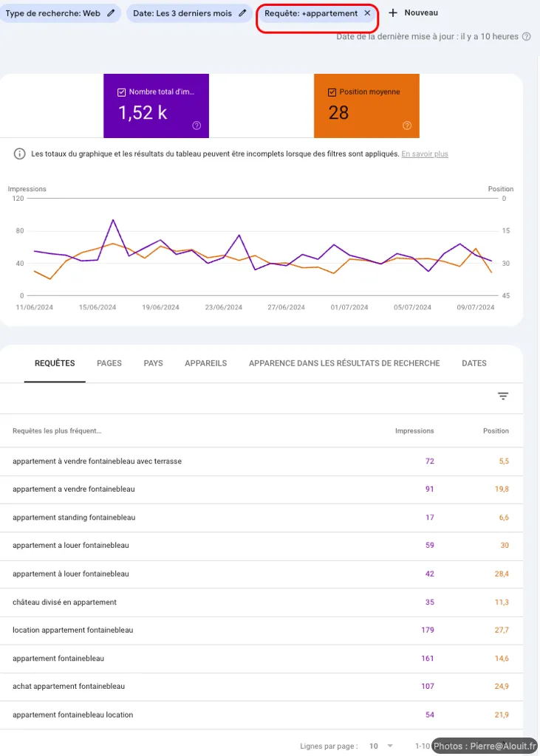
Task: Edit the Type de recherche filter pencil
Action: point(111,13)
